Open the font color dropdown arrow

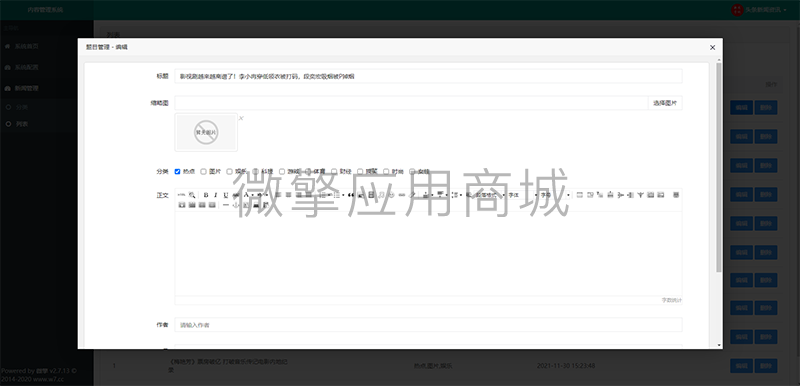(253, 195)
